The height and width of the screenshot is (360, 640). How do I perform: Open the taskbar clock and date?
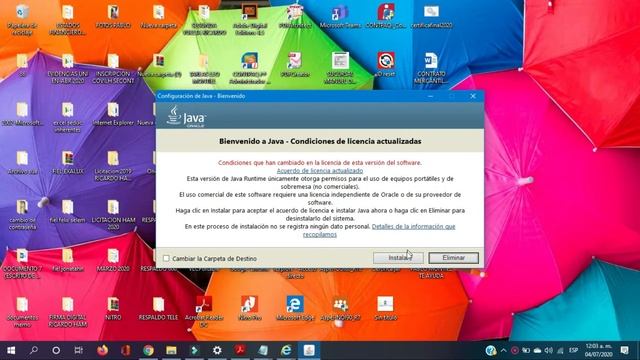598,350
